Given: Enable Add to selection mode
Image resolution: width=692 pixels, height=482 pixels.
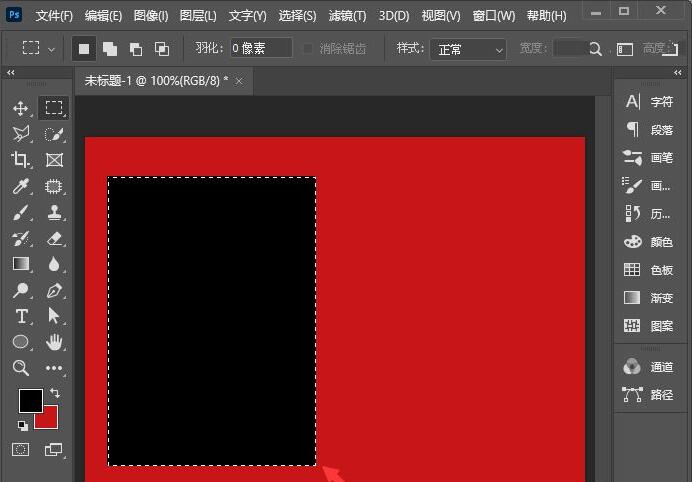Looking at the screenshot, I should click(109, 49).
